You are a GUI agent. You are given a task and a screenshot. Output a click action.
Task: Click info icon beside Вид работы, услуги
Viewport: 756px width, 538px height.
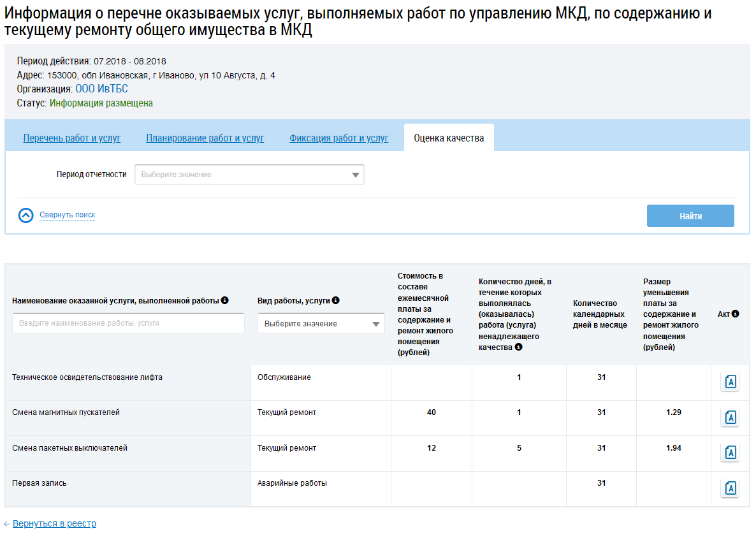(x=335, y=300)
